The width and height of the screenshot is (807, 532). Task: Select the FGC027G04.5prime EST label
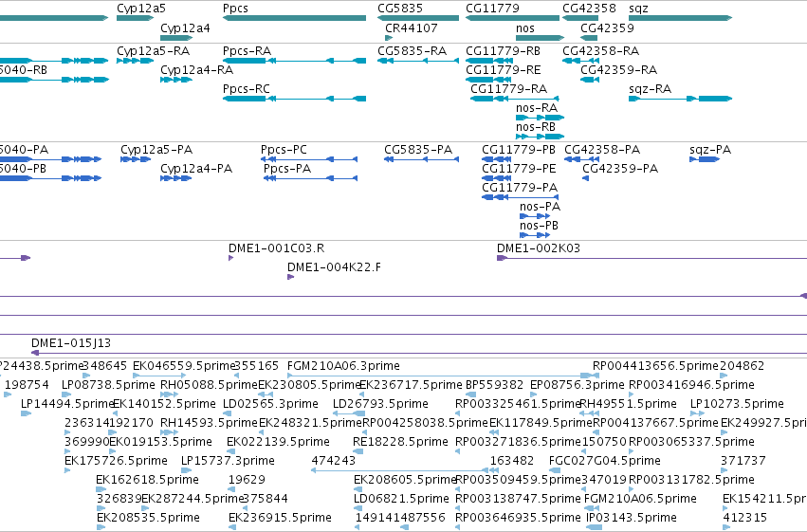point(605,461)
